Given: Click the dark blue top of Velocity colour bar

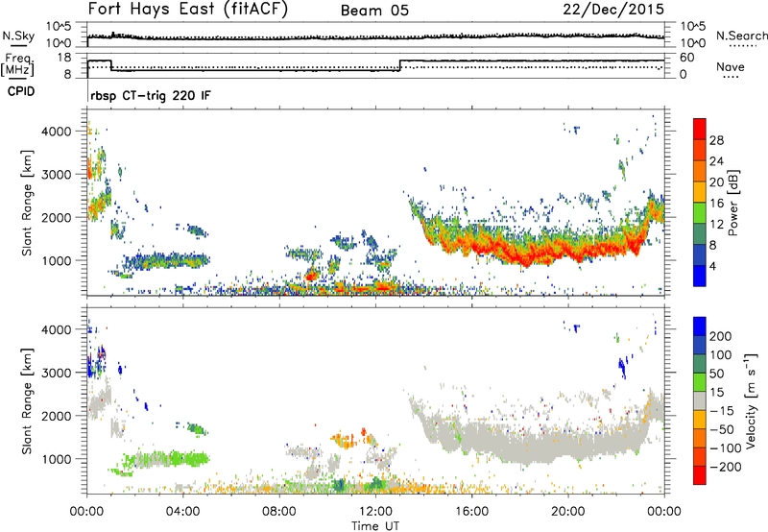Looking at the screenshot, I should pyautogui.click(x=700, y=326).
